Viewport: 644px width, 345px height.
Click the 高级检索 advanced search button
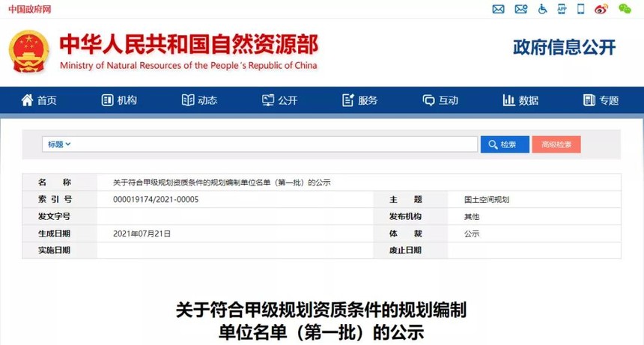pyautogui.click(x=556, y=144)
